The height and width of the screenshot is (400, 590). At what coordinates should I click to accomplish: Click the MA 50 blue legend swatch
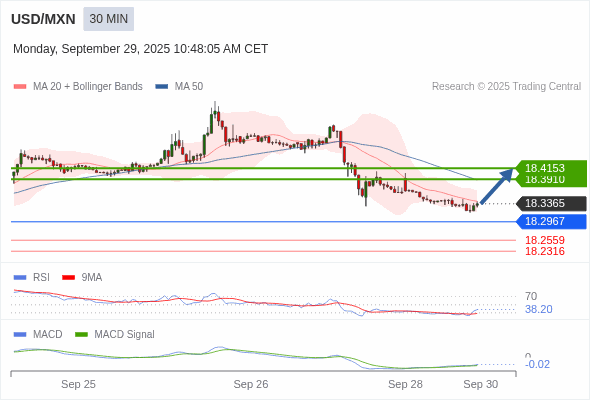click(162, 87)
